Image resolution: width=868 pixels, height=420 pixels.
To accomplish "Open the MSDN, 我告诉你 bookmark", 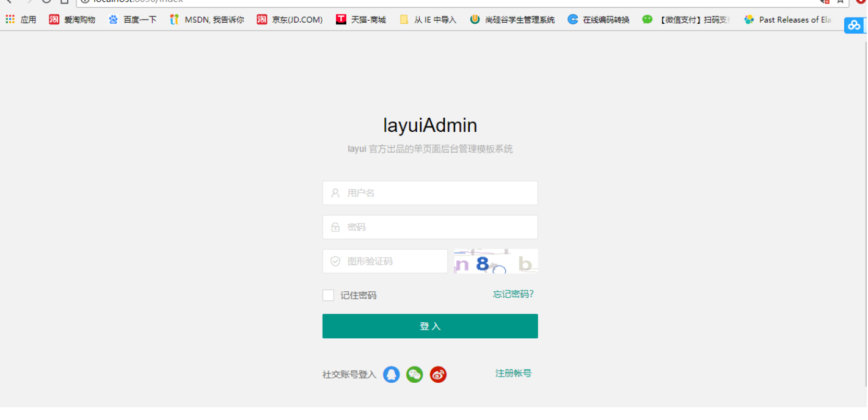I will [206, 20].
